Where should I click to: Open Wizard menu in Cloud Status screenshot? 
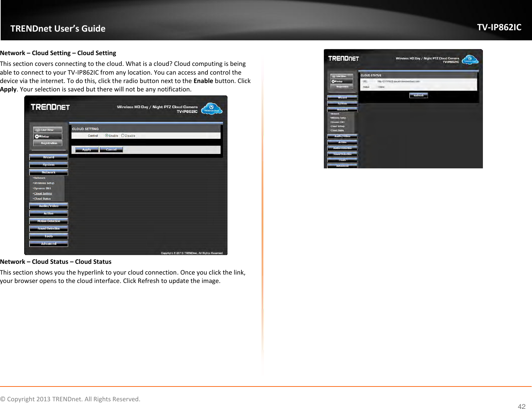coord(342,98)
